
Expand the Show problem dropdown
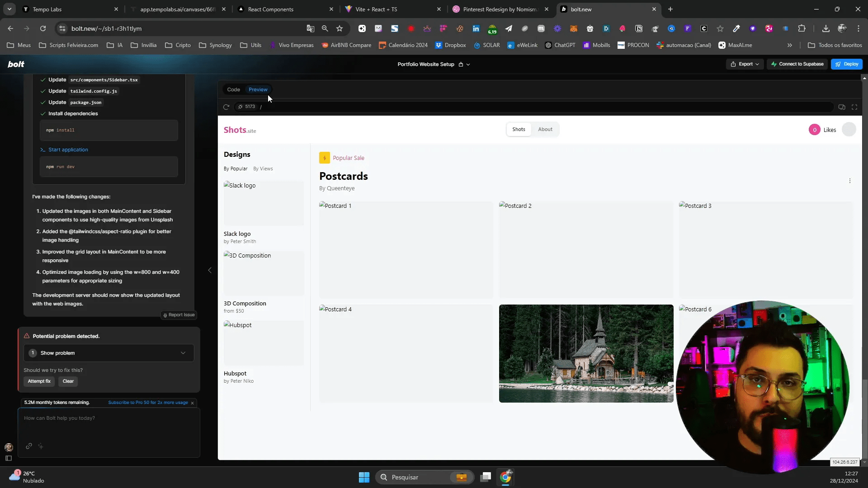coord(109,353)
